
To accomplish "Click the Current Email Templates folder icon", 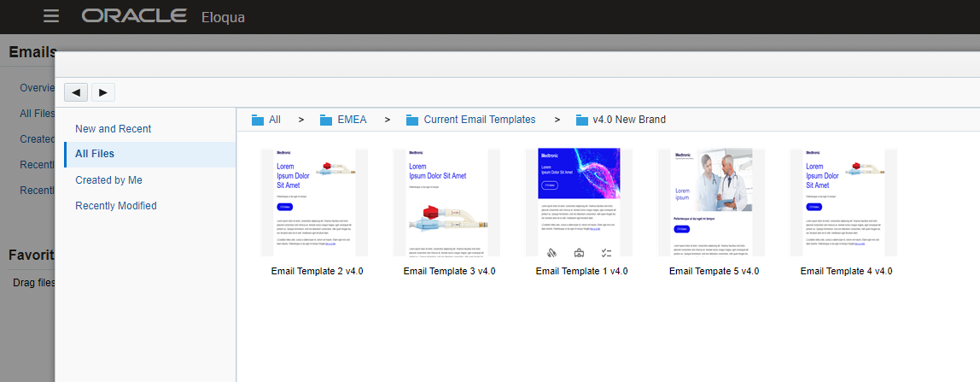I will point(412,120).
